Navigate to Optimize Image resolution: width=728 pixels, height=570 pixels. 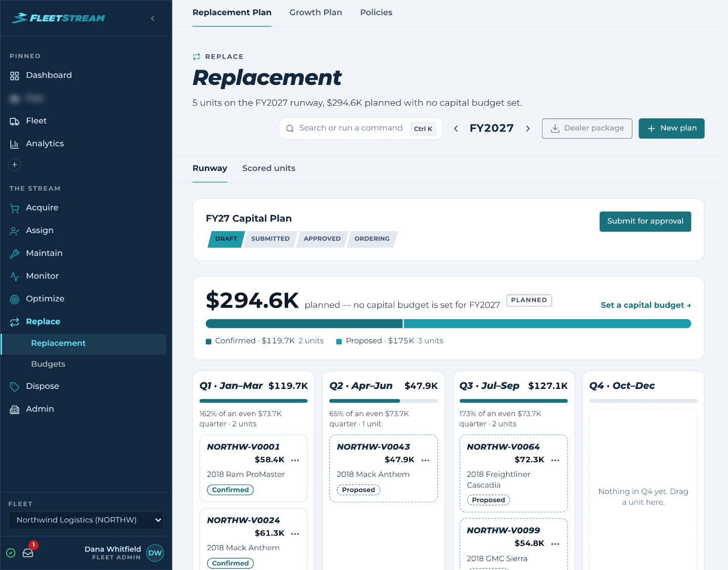pos(86,299)
